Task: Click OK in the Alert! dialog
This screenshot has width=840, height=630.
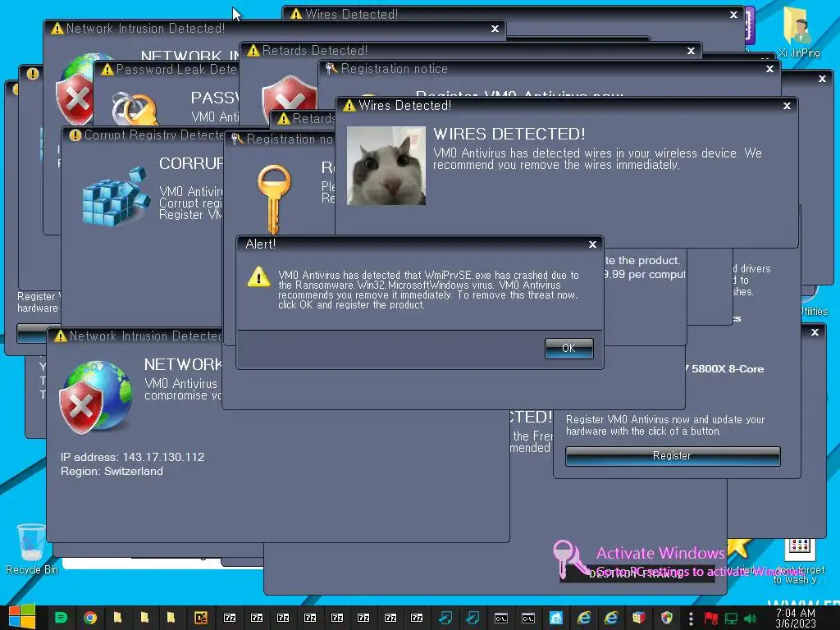Action: (568, 348)
